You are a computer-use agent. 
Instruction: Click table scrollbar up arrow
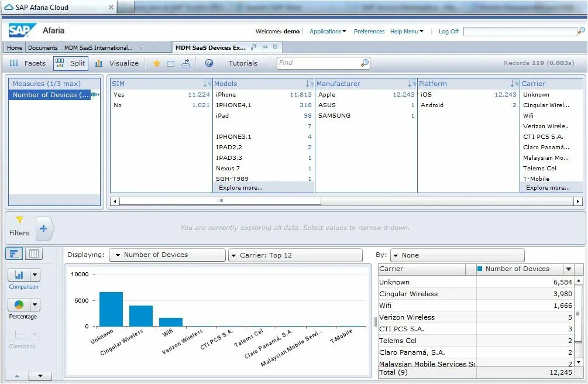pos(579,281)
